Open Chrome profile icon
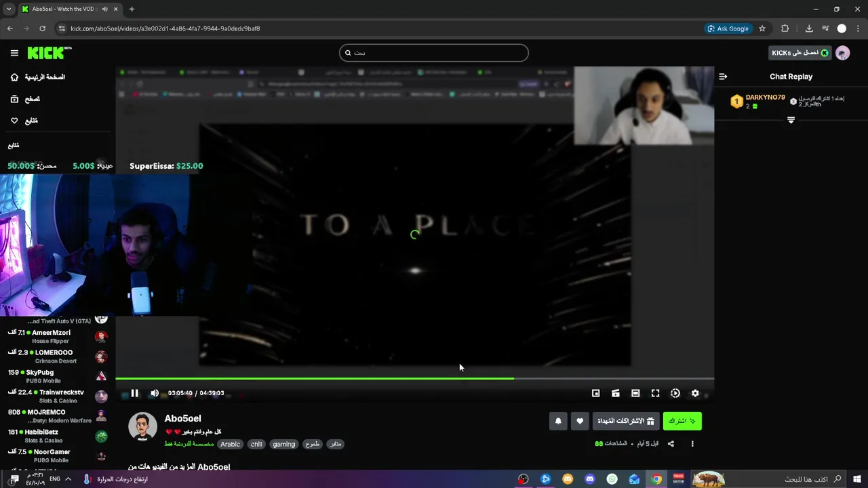The height and width of the screenshot is (488, 868). click(x=842, y=28)
